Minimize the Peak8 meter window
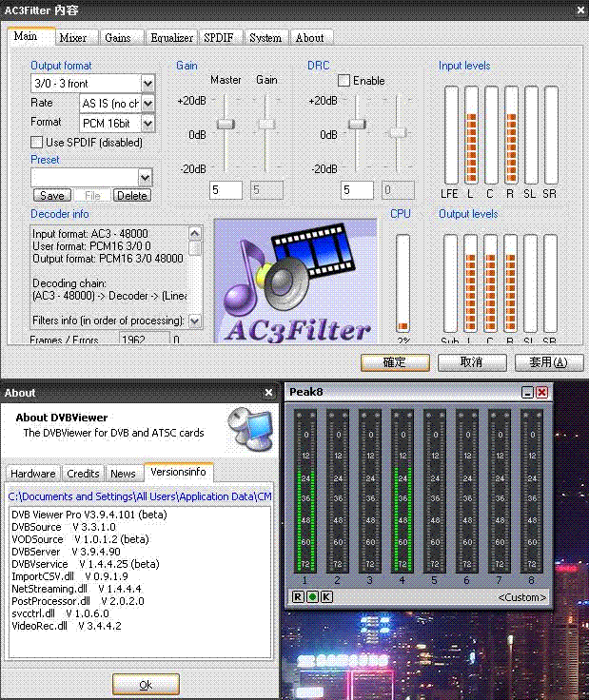This screenshot has width=589, height=700. [527, 392]
